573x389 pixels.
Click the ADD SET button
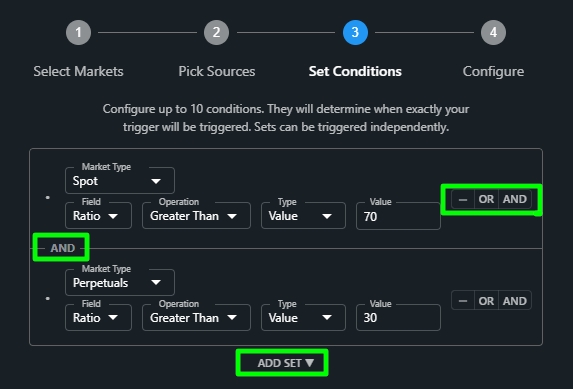(x=282, y=363)
